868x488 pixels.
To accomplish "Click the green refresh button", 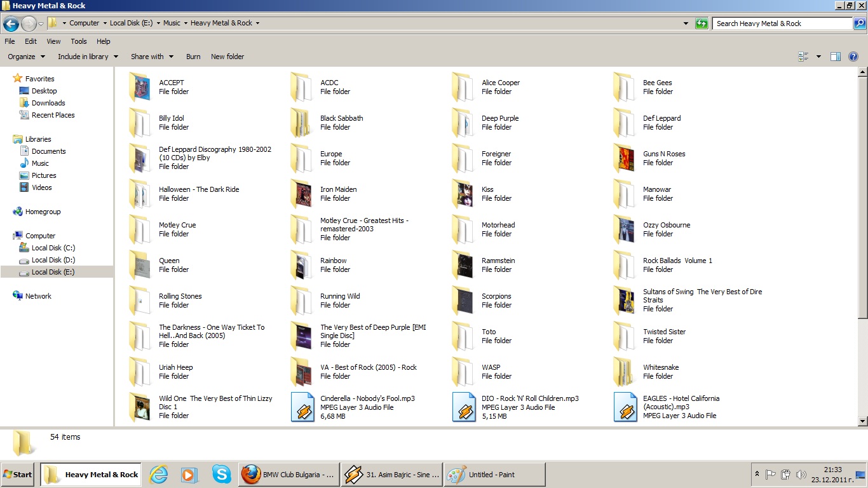I will click(702, 24).
